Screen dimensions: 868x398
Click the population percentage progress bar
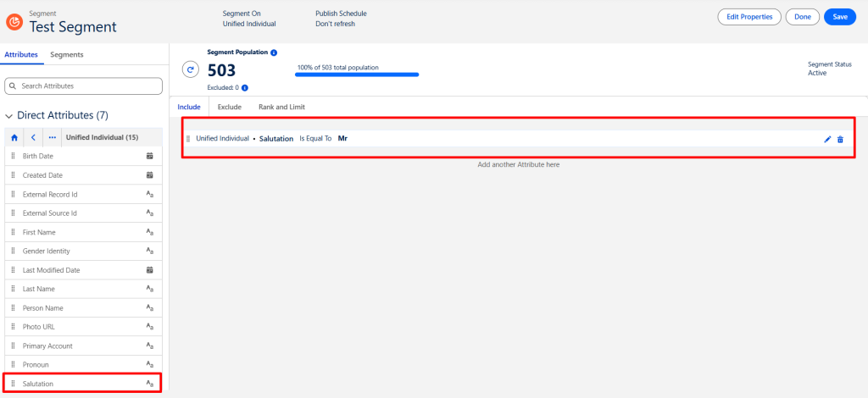pyautogui.click(x=357, y=75)
